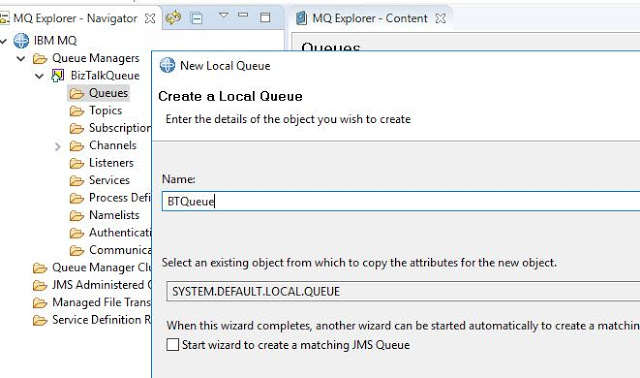
Task: Click the Services folder icon
Action: pyautogui.click(x=77, y=181)
